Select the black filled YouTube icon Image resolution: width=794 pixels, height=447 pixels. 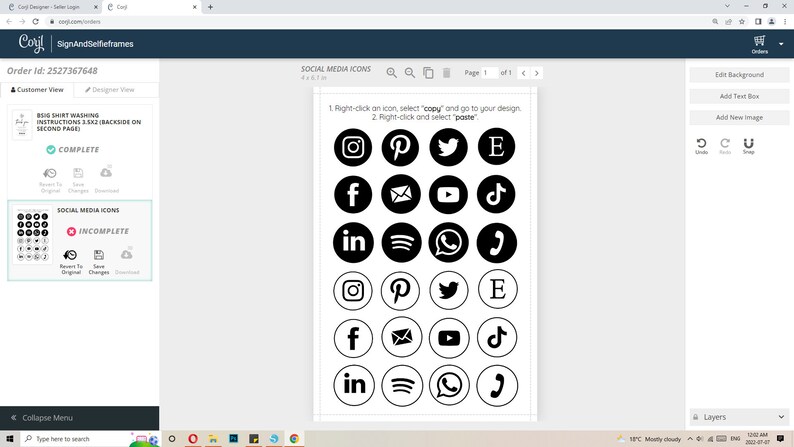click(x=448, y=194)
